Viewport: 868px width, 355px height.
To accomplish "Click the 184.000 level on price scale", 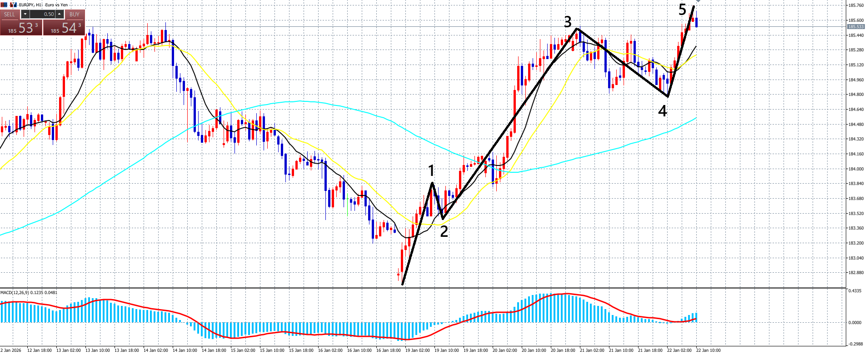I will click(856, 169).
